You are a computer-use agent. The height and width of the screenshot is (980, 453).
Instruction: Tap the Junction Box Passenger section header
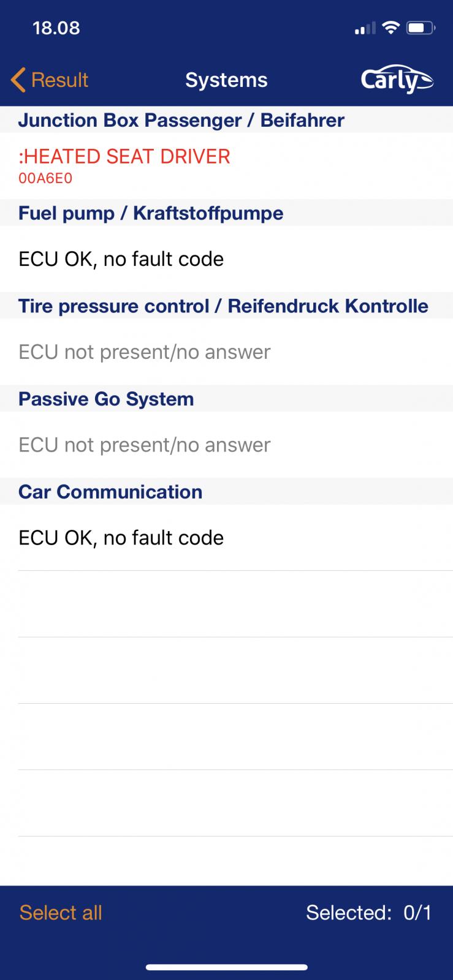point(181,120)
